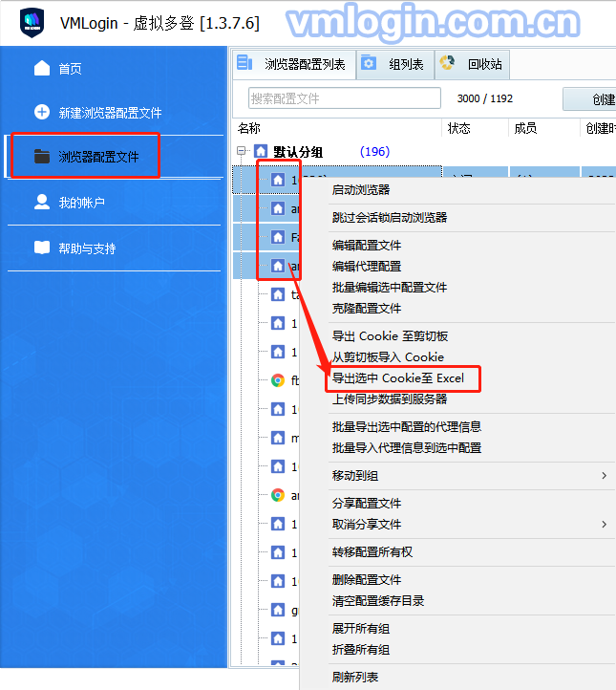This screenshot has width=616, height=690.
Task: Open 帮助与支持 in the sidebar
Action: tap(88, 248)
